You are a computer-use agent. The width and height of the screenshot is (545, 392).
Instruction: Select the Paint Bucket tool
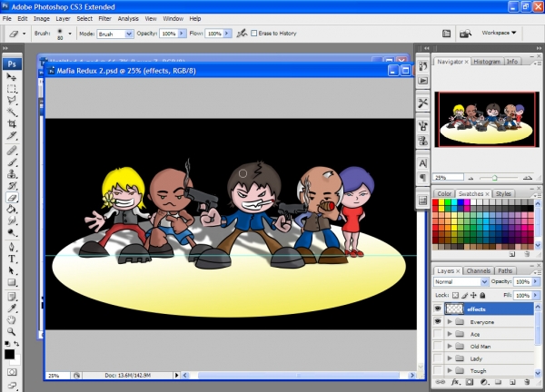pos(12,210)
